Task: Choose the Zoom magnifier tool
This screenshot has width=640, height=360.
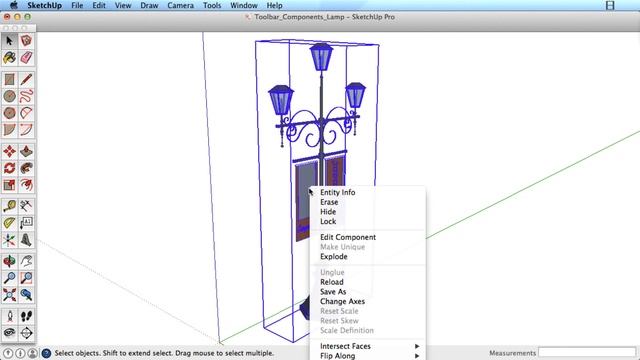Action: 9,278
